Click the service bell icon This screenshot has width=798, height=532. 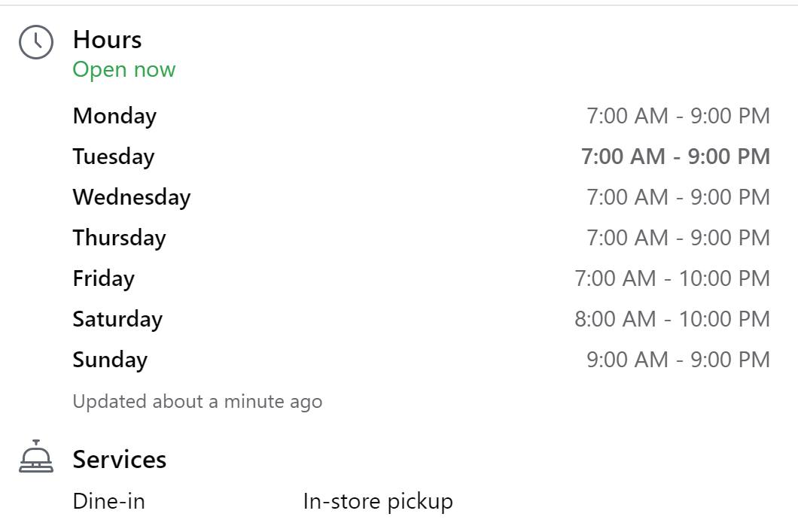coord(36,457)
